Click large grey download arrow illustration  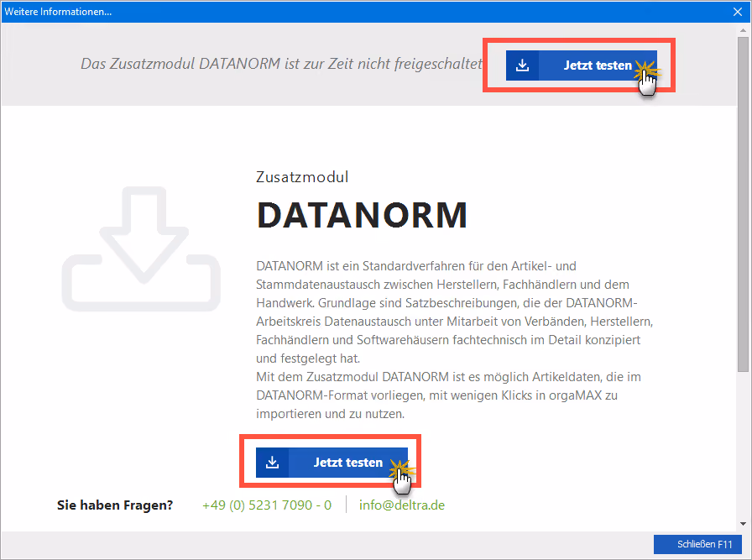point(141,249)
